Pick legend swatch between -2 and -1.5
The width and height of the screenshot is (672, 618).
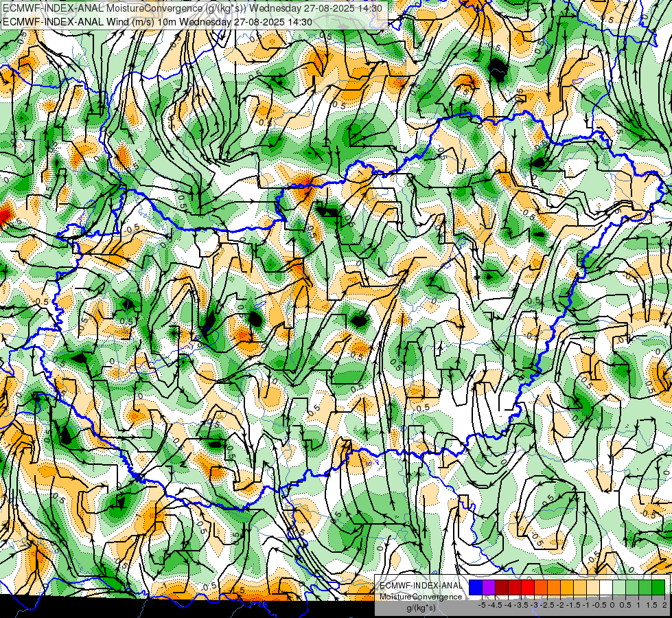tap(567, 588)
